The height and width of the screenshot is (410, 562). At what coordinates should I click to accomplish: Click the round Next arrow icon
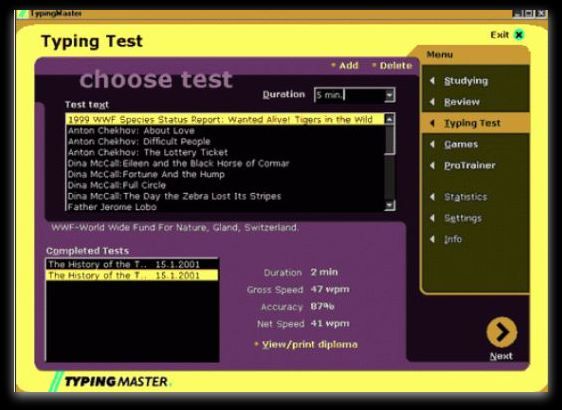tap(501, 332)
